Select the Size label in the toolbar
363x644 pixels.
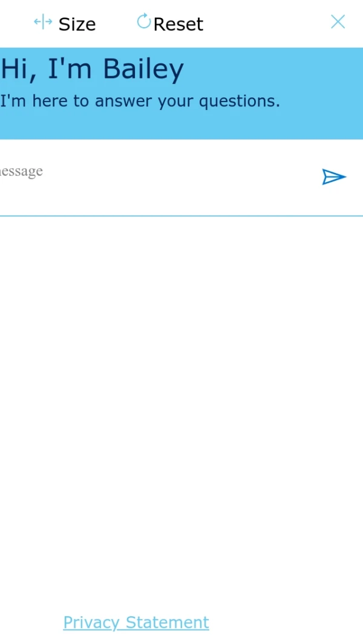click(x=77, y=24)
